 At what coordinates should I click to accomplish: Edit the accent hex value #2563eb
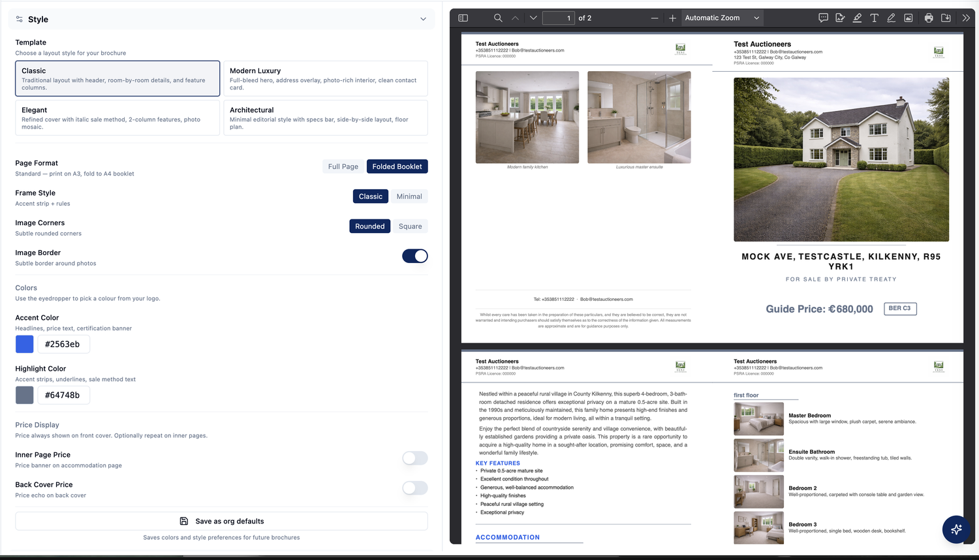[x=63, y=344]
